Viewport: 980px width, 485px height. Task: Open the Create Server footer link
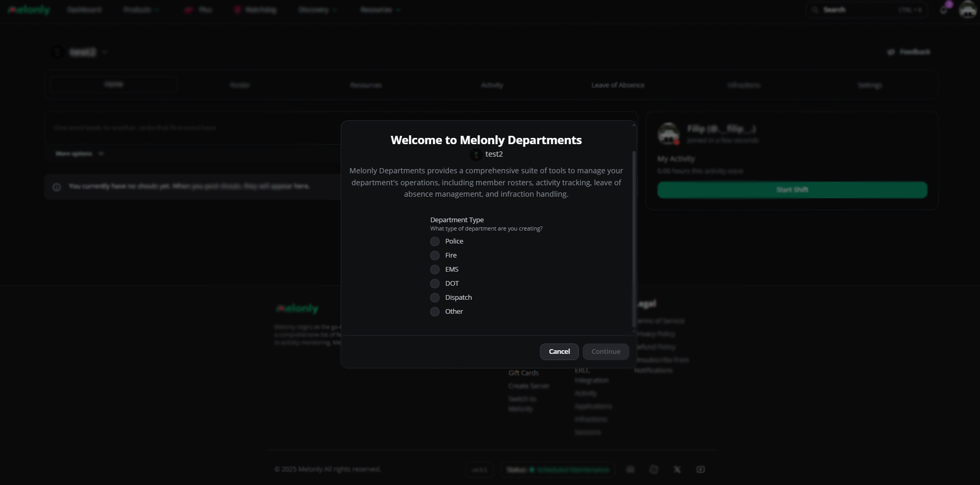(529, 386)
